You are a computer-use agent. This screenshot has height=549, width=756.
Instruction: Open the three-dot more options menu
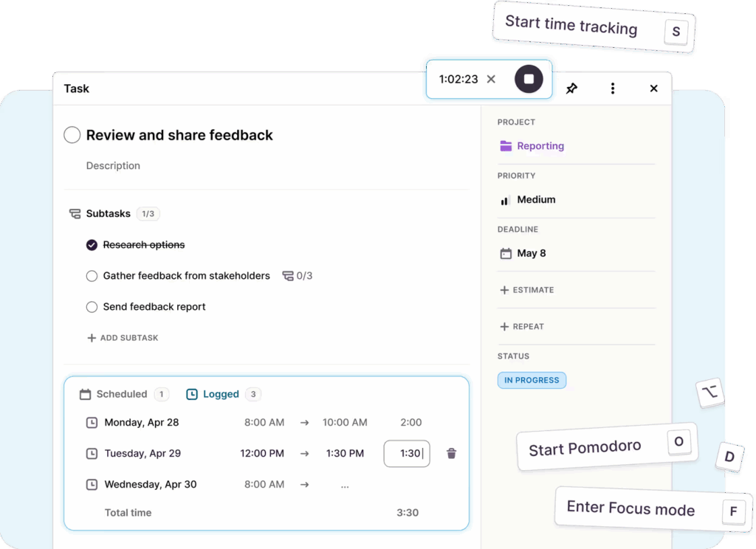pos(612,89)
